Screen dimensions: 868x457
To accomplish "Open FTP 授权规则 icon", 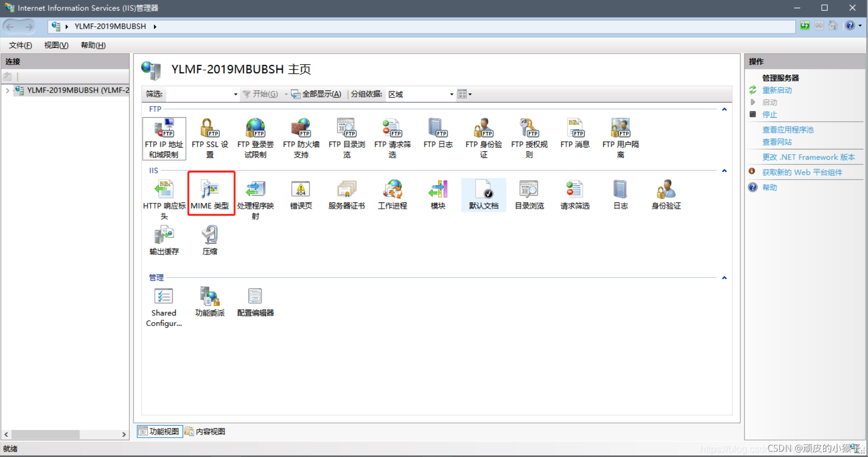I will coord(529,139).
